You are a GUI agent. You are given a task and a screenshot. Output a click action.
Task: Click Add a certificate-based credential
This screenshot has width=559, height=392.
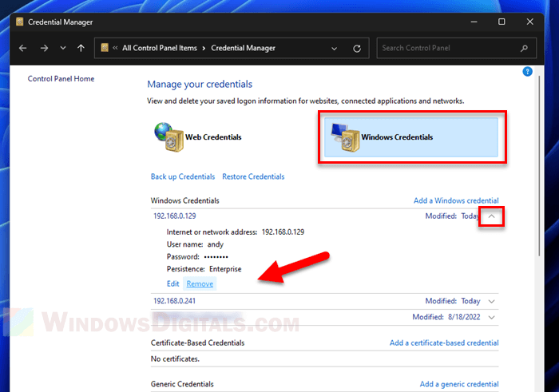444,343
